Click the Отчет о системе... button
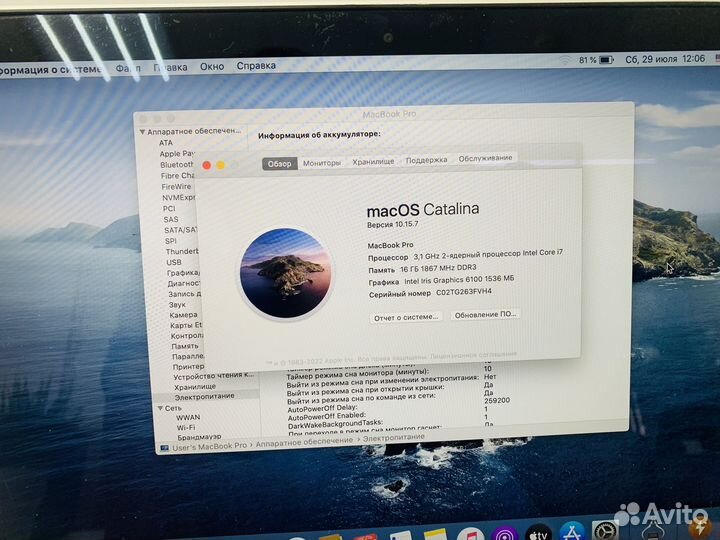Image resolution: width=720 pixels, height=540 pixels. coord(406,317)
